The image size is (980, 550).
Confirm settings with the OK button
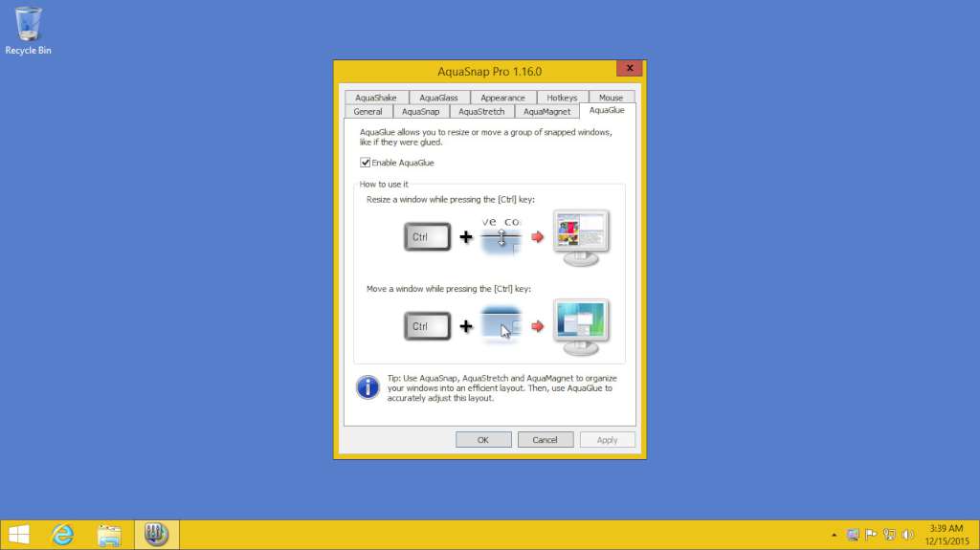[483, 440]
